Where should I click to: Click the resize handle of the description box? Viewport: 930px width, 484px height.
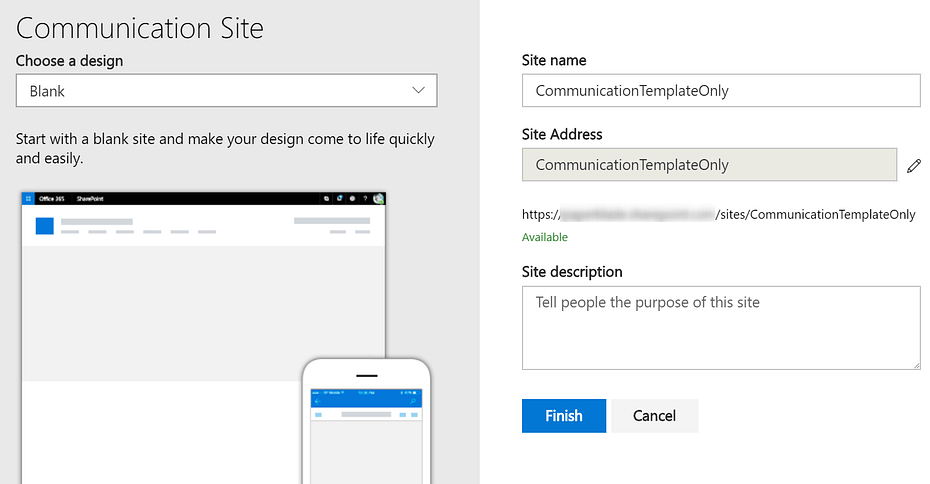tap(915, 365)
